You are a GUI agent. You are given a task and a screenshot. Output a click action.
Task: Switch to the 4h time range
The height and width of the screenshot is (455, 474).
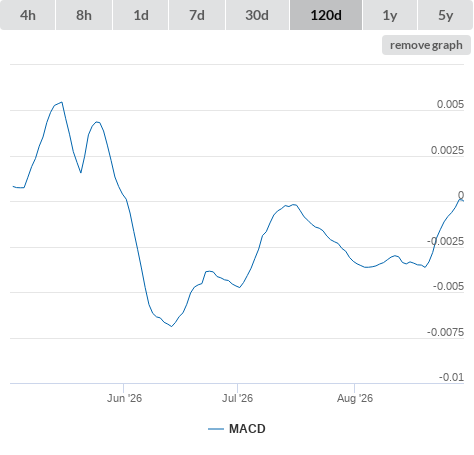click(x=28, y=15)
